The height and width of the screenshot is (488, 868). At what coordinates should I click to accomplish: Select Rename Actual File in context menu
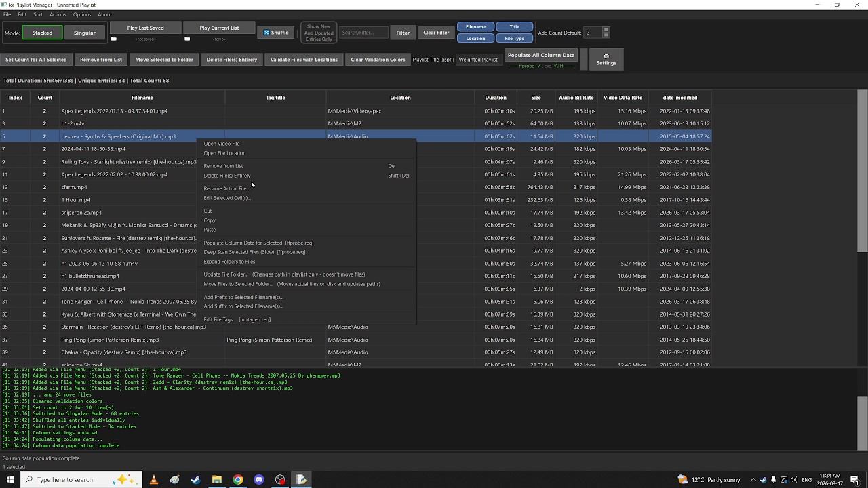click(x=306, y=188)
